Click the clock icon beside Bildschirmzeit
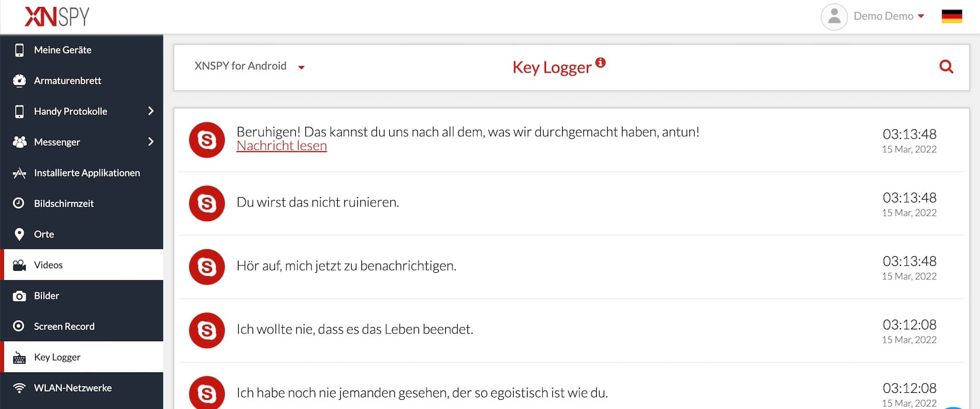 coord(19,203)
